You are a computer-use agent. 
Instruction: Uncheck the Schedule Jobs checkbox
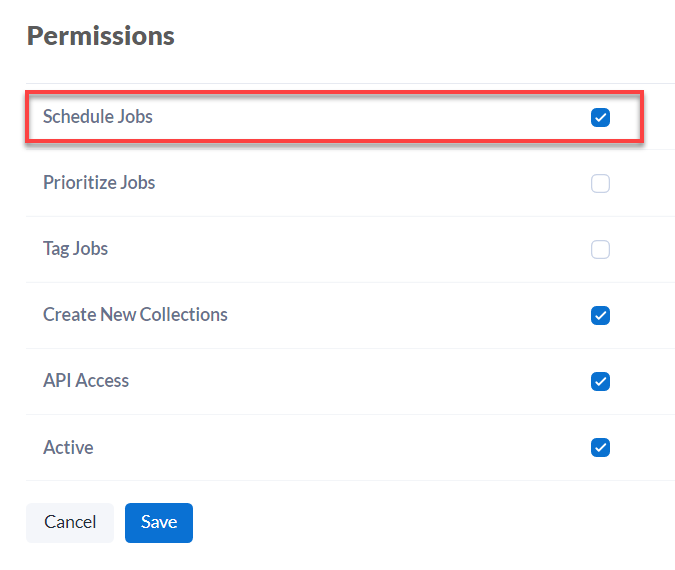[x=600, y=118]
